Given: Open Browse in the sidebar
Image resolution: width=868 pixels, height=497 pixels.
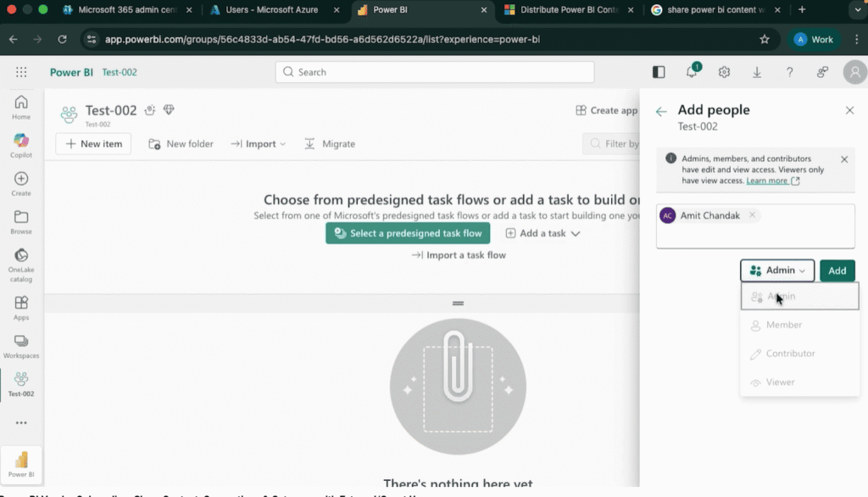Looking at the screenshot, I should click(x=21, y=222).
